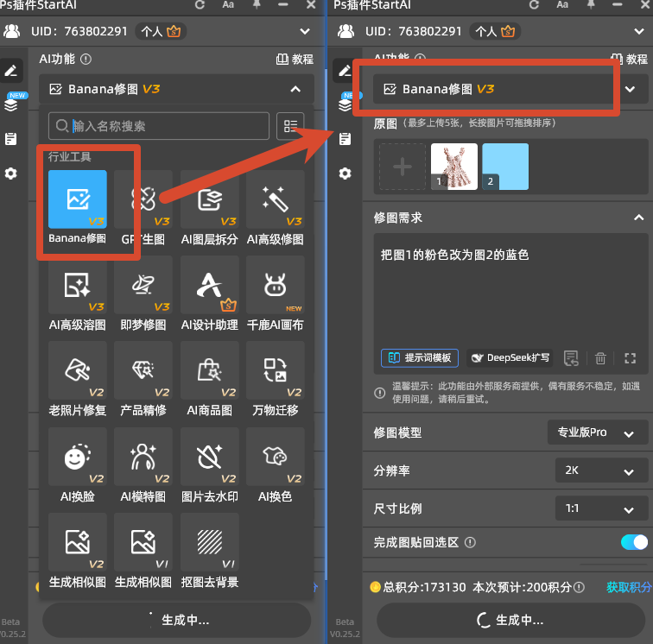Open settings gear in right panel sidebar
653x644 pixels.
(x=345, y=174)
